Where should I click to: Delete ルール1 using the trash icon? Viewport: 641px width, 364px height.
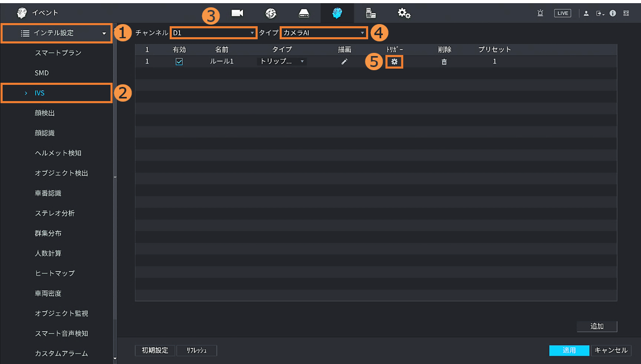coord(444,62)
